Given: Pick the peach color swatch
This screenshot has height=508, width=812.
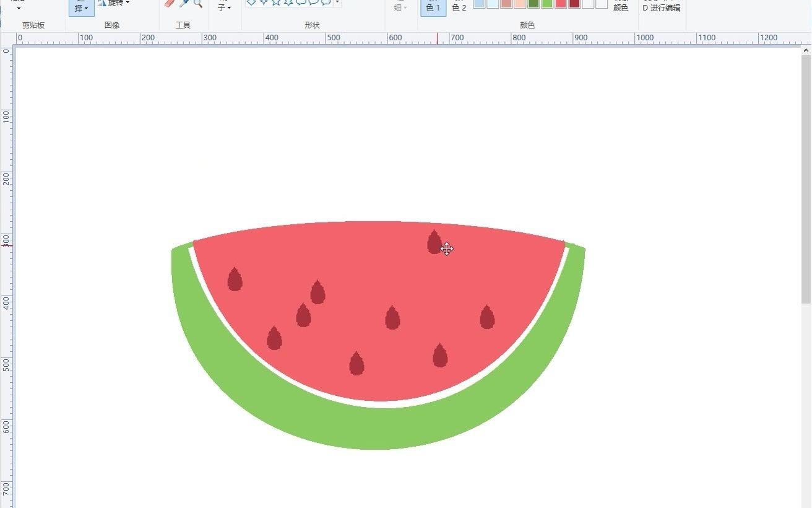Looking at the screenshot, I should tap(520, 3).
